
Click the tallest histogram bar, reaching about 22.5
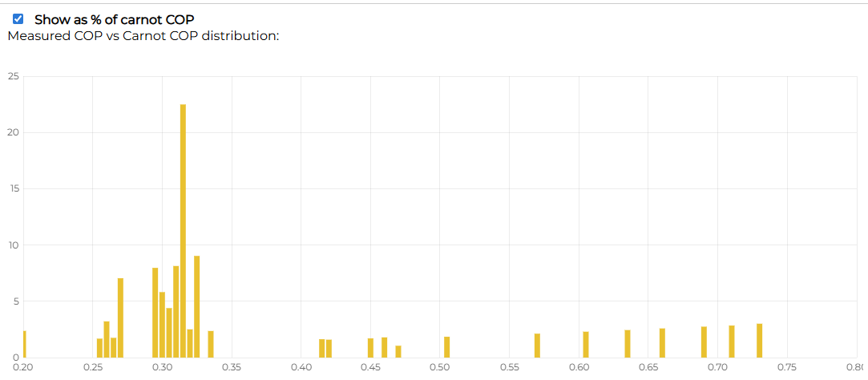[183, 231]
